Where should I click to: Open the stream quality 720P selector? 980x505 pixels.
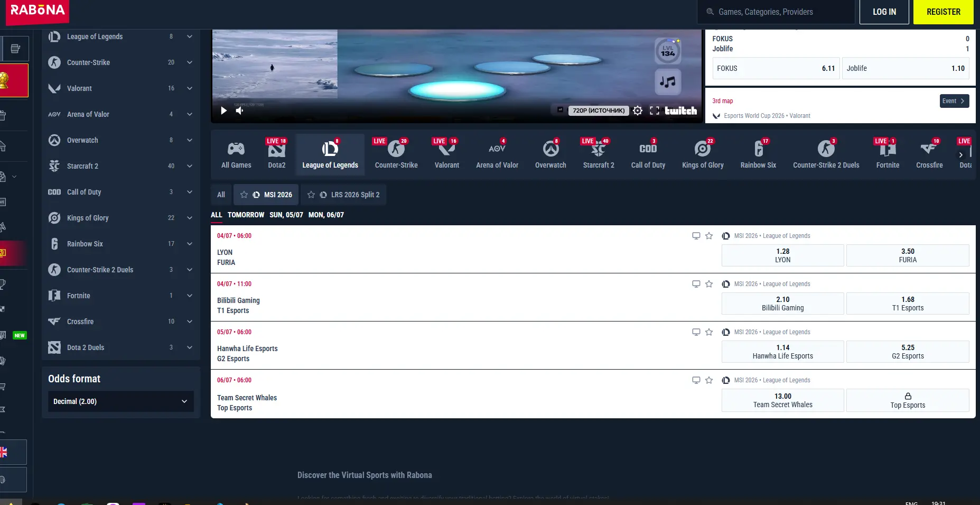pos(599,111)
